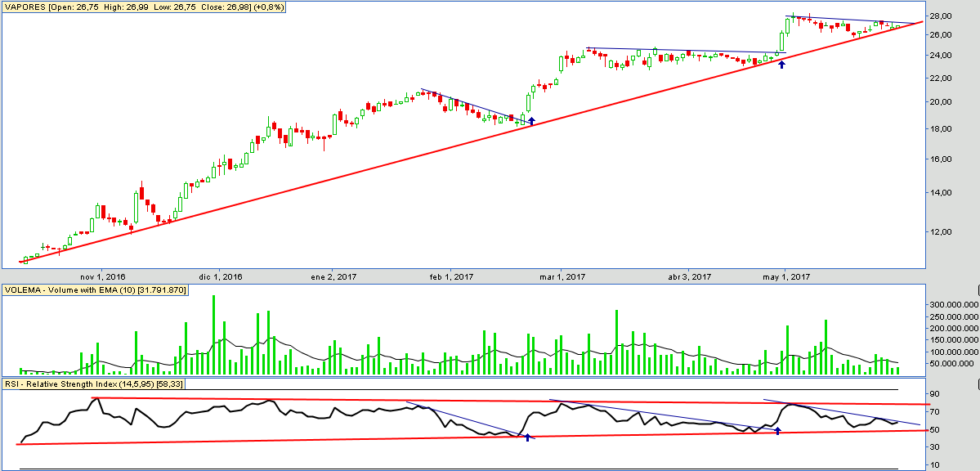This screenshot has width=980, height=471.
Task: Click the 26,00 price axis label
Action: pos(942,35)
